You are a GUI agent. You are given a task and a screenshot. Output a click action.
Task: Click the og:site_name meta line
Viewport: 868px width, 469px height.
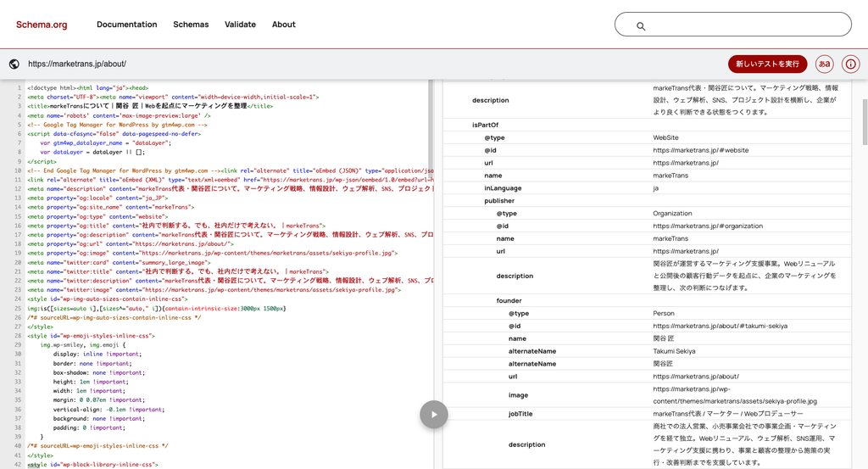[x=111, y=207]
